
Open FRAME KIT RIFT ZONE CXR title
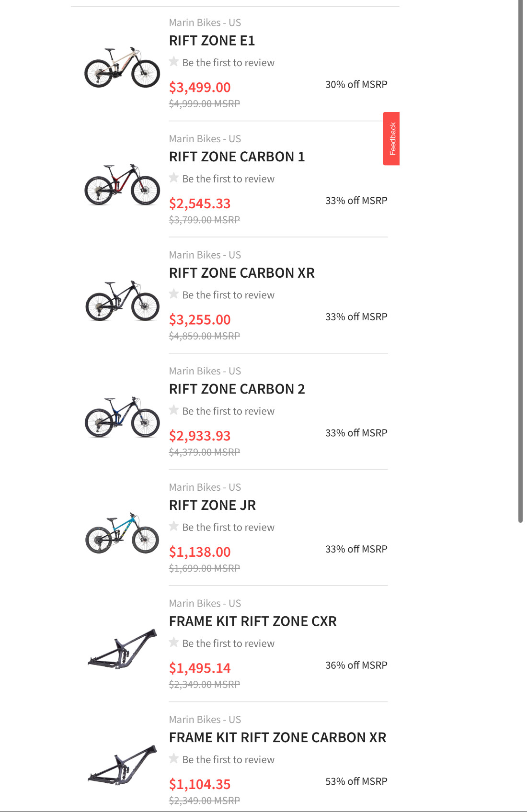tap(252, 621)
